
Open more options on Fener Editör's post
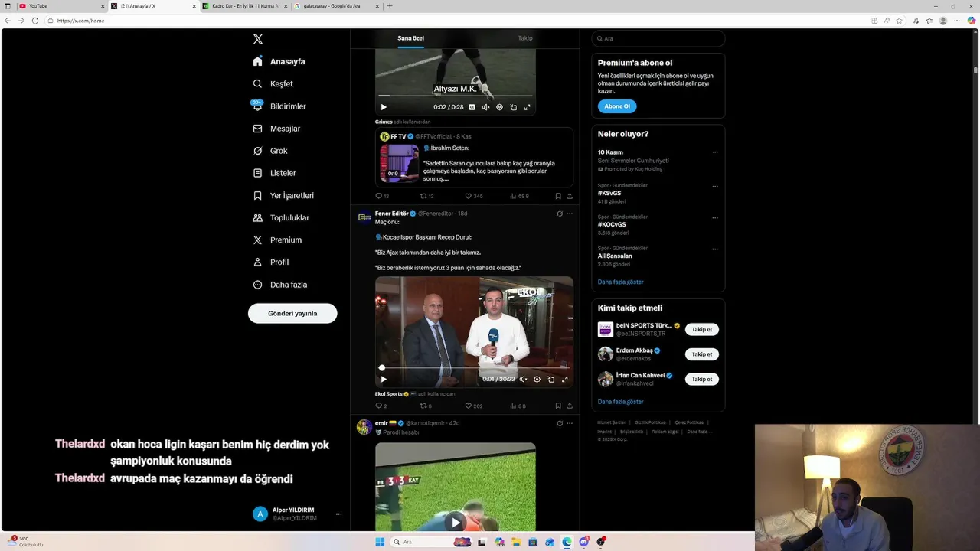pyautogui.click(x=570, y=214)
